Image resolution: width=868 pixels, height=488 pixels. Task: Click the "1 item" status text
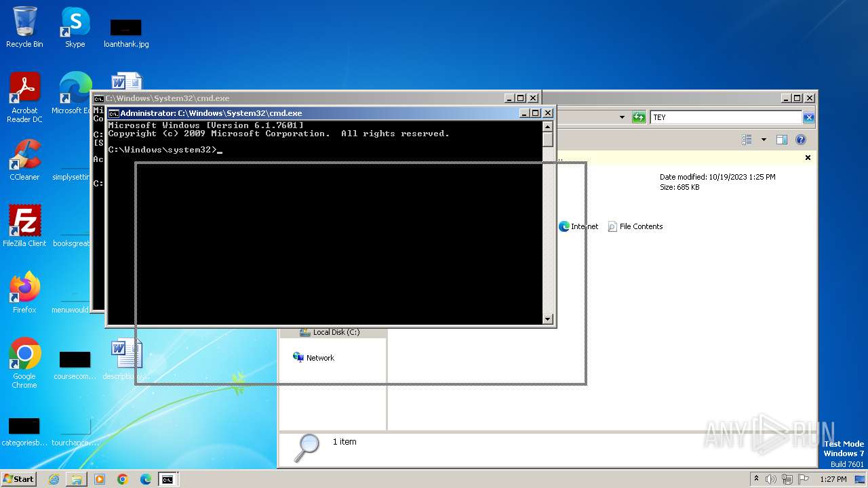pos(344,441)
